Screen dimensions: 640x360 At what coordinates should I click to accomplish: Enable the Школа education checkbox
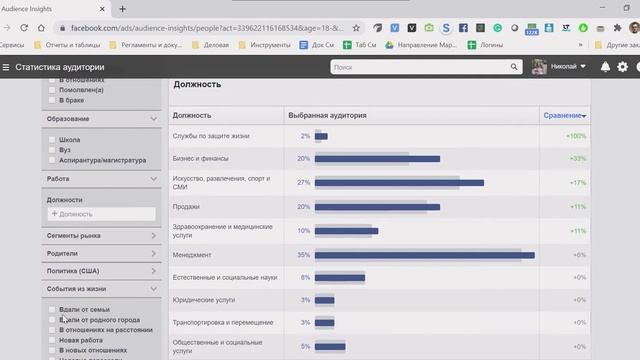pos(52,140)
